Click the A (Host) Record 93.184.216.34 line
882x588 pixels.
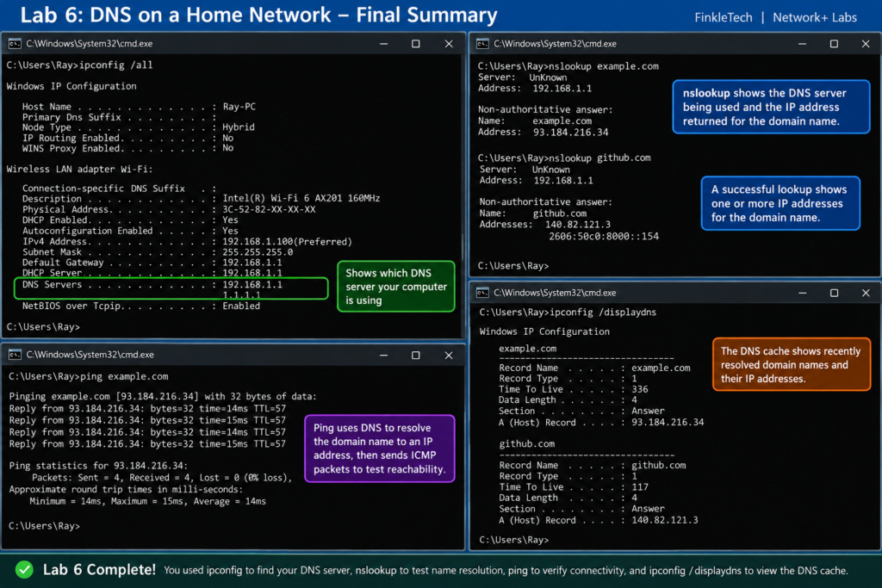point(601,423)
